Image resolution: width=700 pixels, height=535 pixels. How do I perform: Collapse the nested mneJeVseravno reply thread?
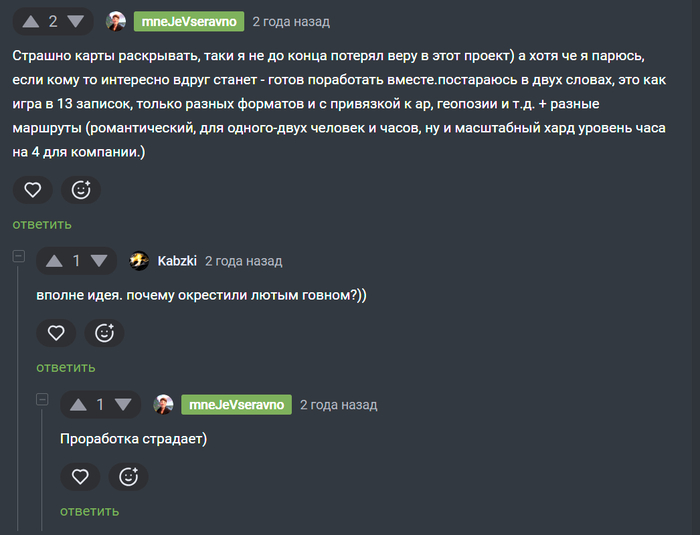click(42, 400)
